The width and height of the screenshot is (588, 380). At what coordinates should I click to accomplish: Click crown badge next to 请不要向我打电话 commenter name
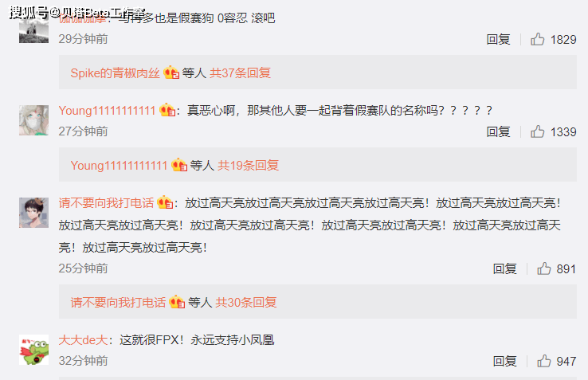click(165, 202)
